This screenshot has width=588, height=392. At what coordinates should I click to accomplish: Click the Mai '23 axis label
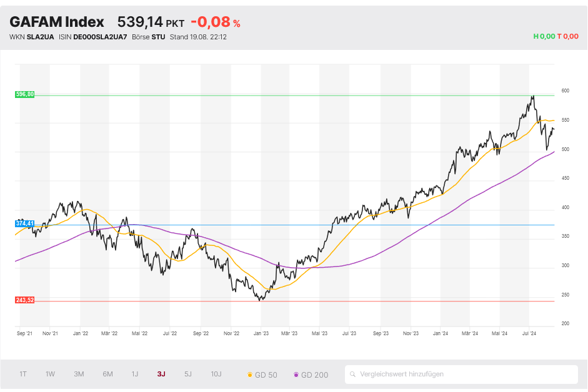coord(319,333)
